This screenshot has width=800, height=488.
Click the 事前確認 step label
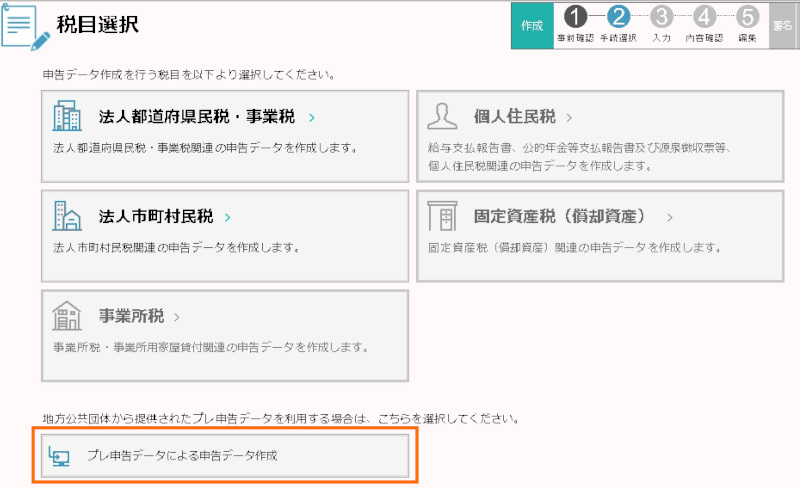click(x=575, y=38)
